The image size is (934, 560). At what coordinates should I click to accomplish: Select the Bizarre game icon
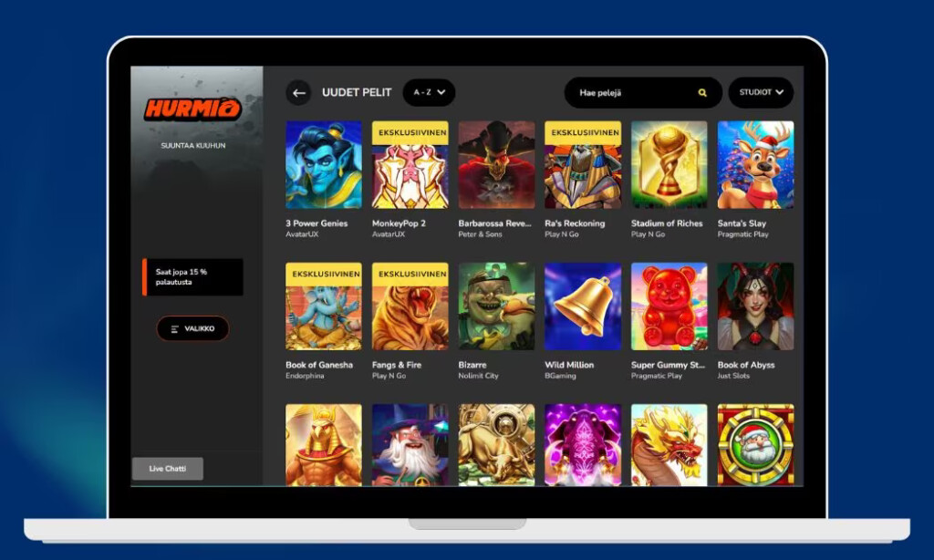pyautogui.click(x=496, y=306)
